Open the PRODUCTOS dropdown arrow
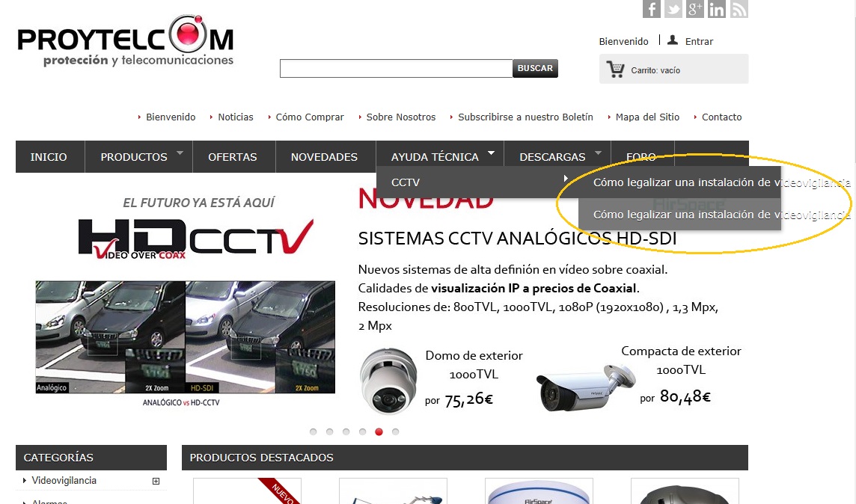This screenshot has height=504, width=856. coord(180,153)
